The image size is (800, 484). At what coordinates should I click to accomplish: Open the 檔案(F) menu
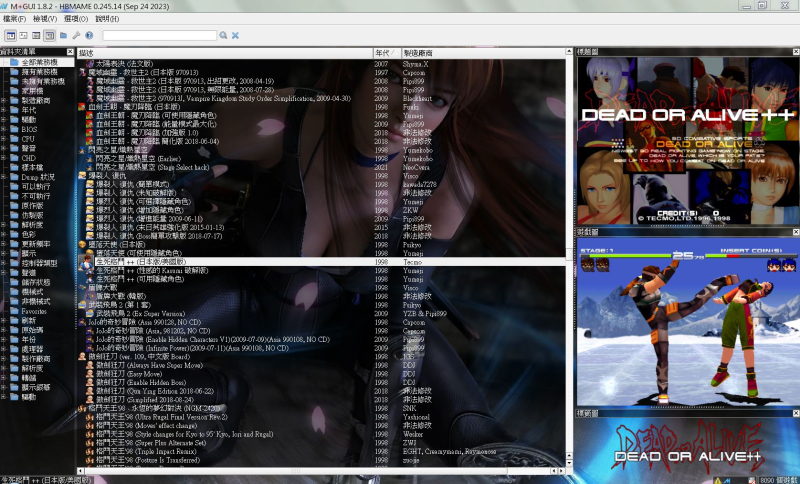(14, 19)
